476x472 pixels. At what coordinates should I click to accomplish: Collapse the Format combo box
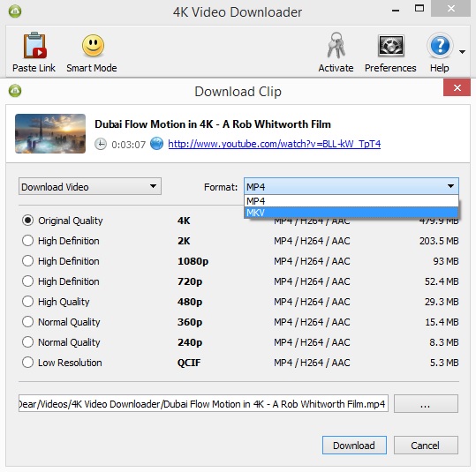tap(351, 186)
